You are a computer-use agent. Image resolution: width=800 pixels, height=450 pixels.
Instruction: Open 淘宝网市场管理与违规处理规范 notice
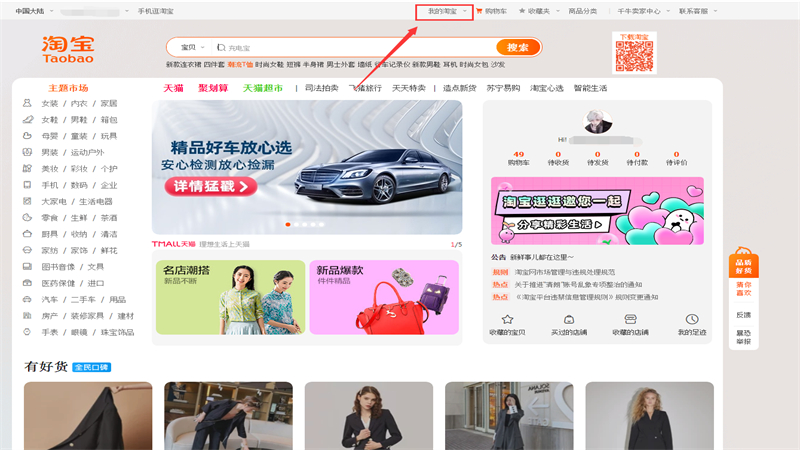(x=565, y=272)
